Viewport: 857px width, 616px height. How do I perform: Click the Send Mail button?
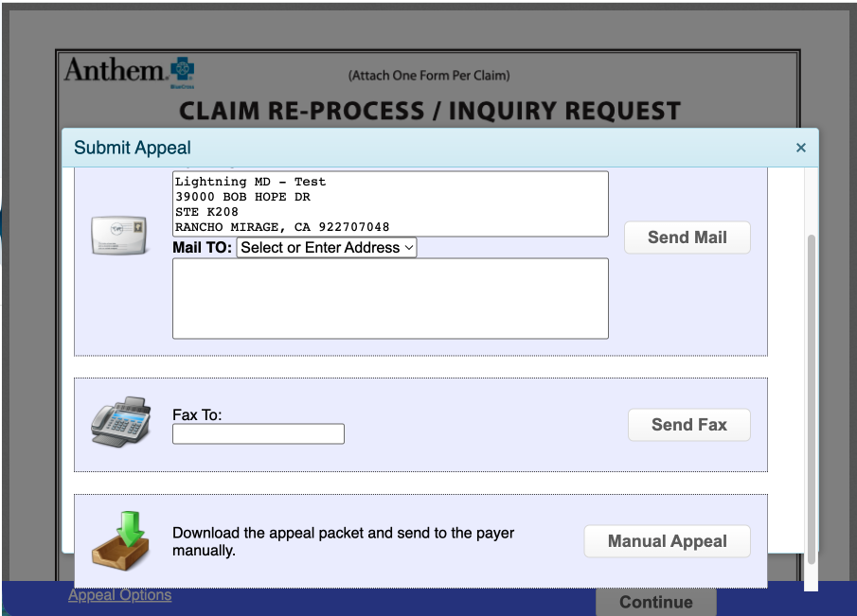687,237
